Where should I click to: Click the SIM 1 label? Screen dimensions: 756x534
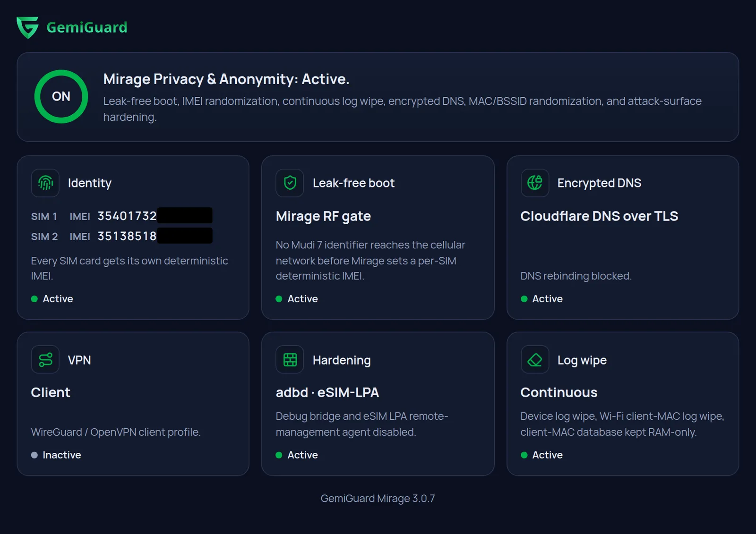click(x=44, y=216)
